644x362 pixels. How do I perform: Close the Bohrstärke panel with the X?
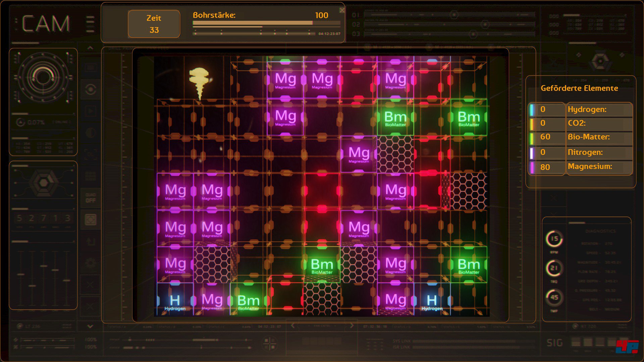[342, 10]
